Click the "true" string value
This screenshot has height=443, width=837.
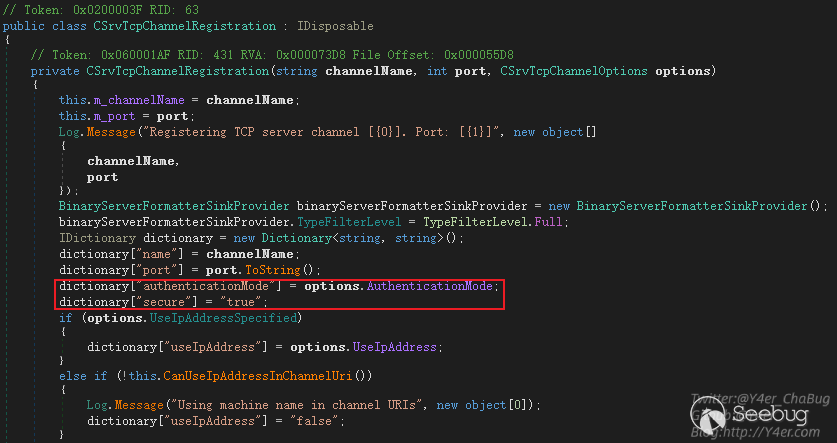tap(241, 302)
